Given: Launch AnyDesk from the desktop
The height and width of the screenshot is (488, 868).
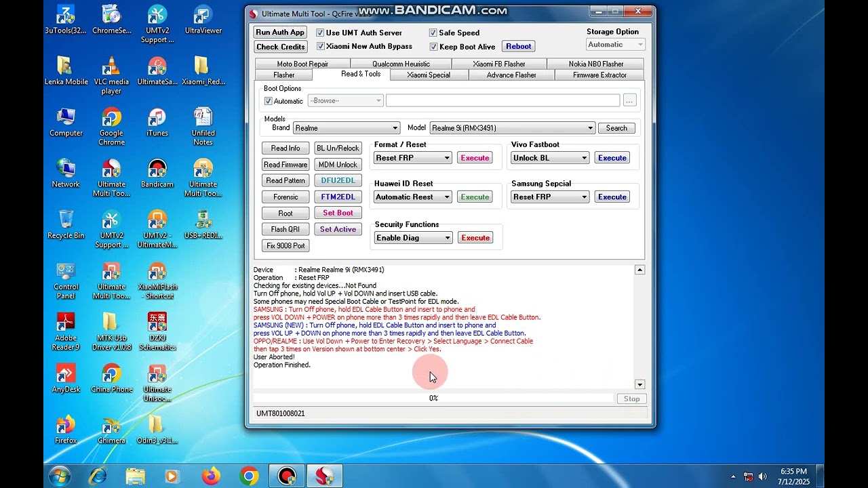Looking at the screenshot, I should [x=66, y=379].
